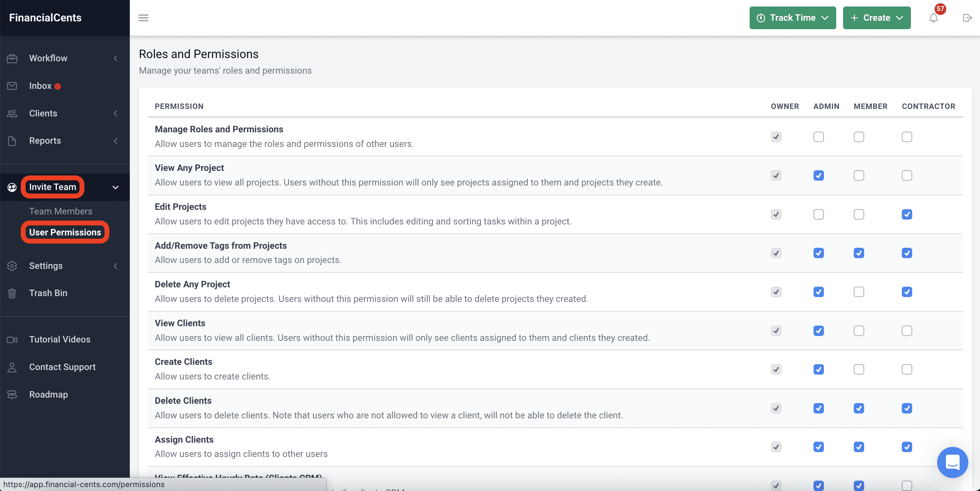Click the Settings gear icon
This screenshot has height=491, width=980.
12,266
